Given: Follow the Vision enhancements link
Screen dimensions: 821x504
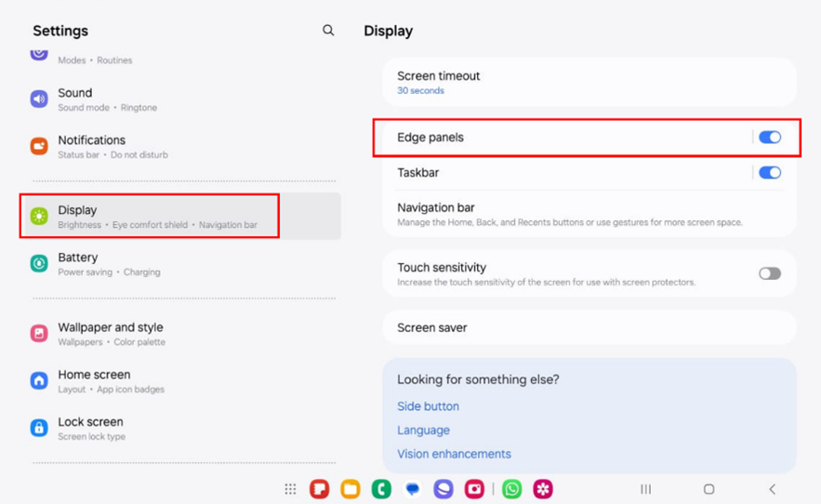Looking at the screenshot, I should (454, 454).
